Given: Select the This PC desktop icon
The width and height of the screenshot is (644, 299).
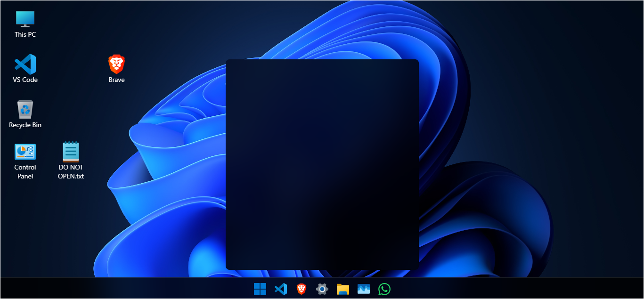Looking at the screenshot, I should click(x=25, y=18).
